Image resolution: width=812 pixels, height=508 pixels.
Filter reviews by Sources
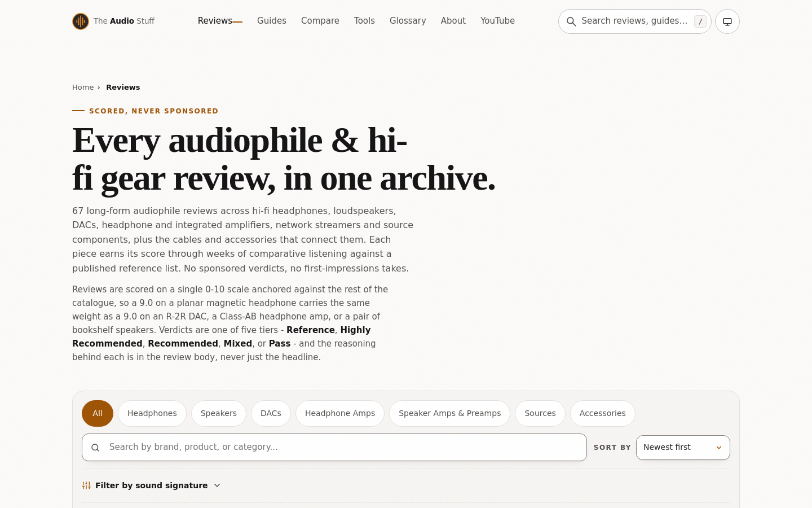(x=540, y=413)
